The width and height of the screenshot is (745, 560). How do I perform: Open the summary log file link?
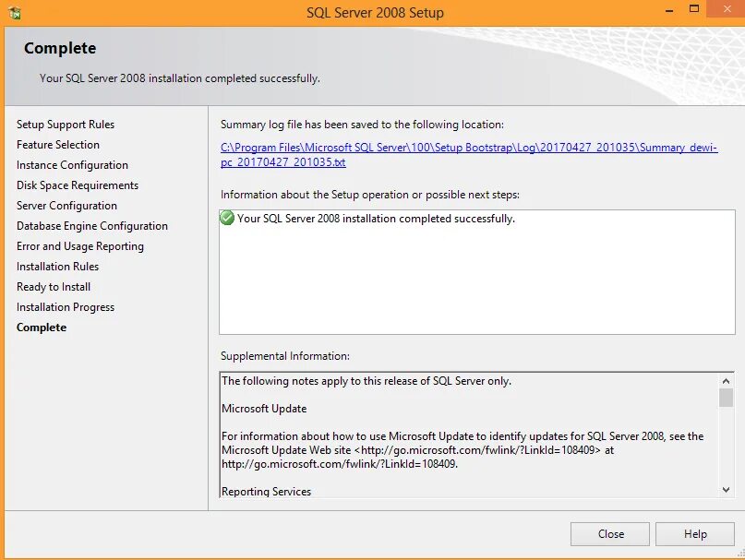click(x=469, y=154)
